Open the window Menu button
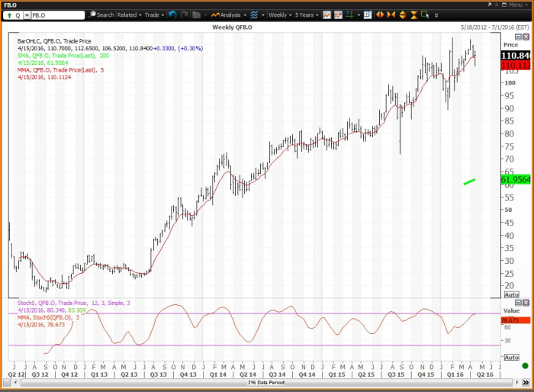 [513, 5]
